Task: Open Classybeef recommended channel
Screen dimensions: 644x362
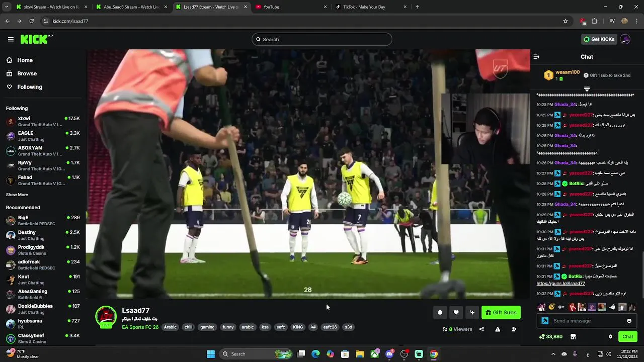Action: pos(43,338)
